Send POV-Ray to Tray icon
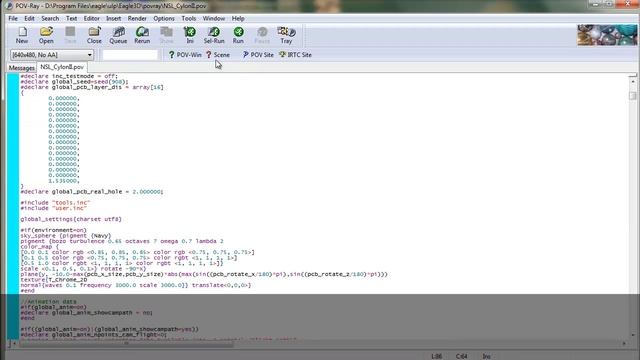The image size is (640, 360). [286, 35]
